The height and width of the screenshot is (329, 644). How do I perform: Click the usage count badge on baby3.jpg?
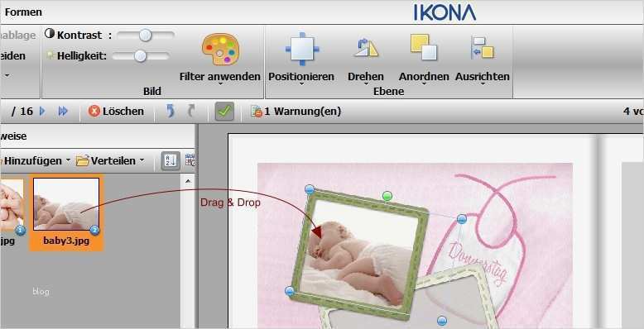pyautogui.click(x=94, y=231)
